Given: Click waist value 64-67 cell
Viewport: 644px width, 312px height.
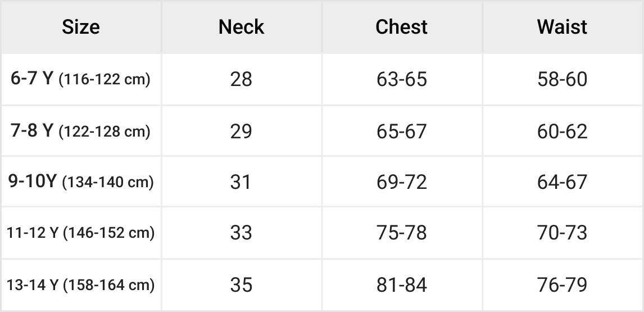Looking at the screenshot, I should pyautogui.click(x=562, y=182).
